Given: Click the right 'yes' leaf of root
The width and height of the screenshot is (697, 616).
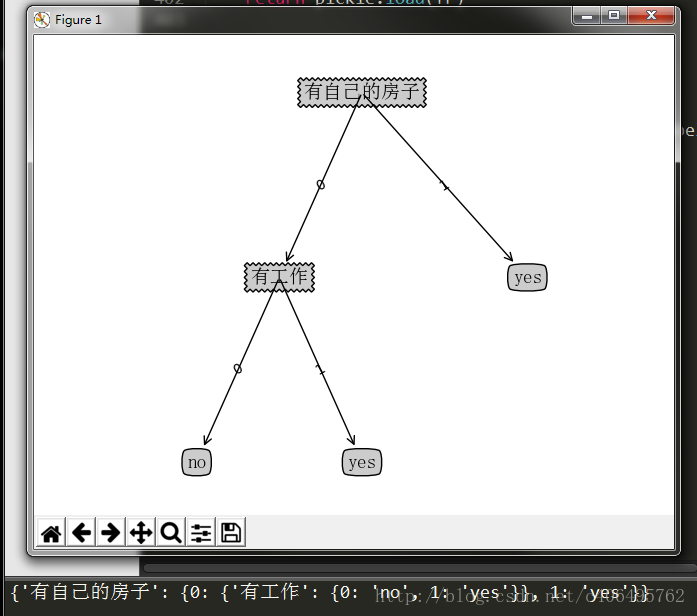Looking at the screenshot, I should click(527, 277).
